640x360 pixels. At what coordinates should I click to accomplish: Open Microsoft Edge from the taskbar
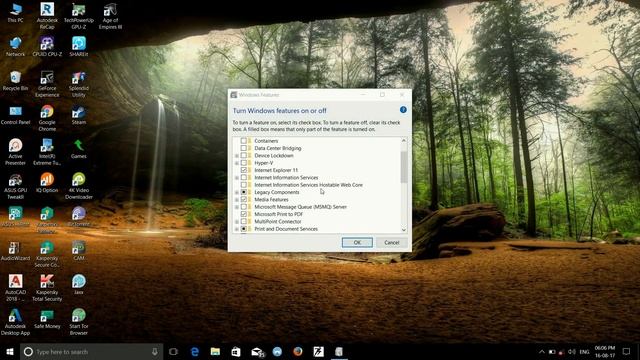pos(195,351)
